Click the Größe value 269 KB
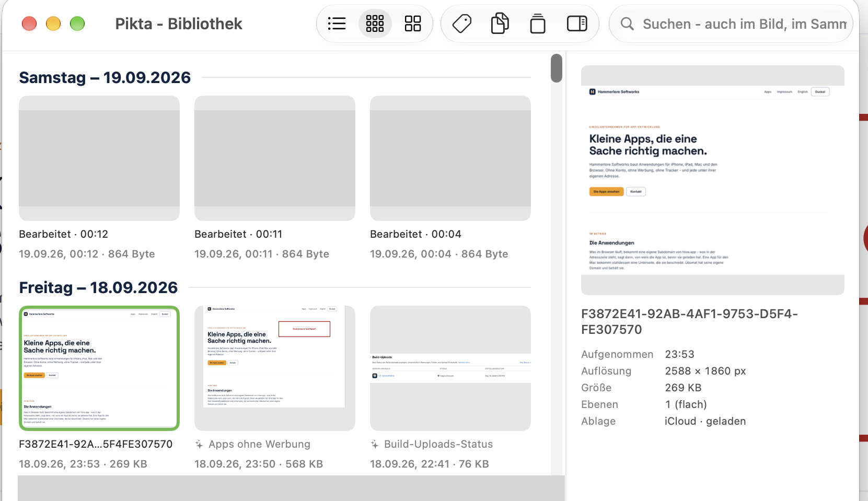Image resolution: width=868 pixels, height=501 pixels. click(683, 388)
